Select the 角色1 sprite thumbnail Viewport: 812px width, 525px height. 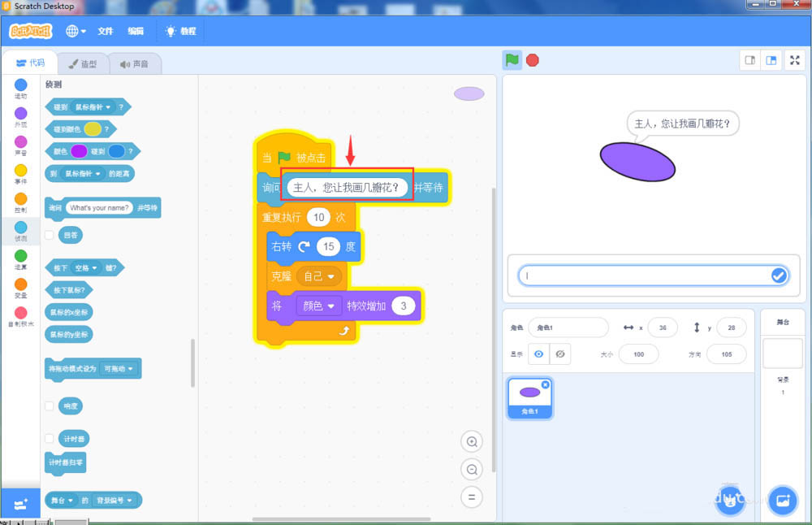tap(529, 397)
